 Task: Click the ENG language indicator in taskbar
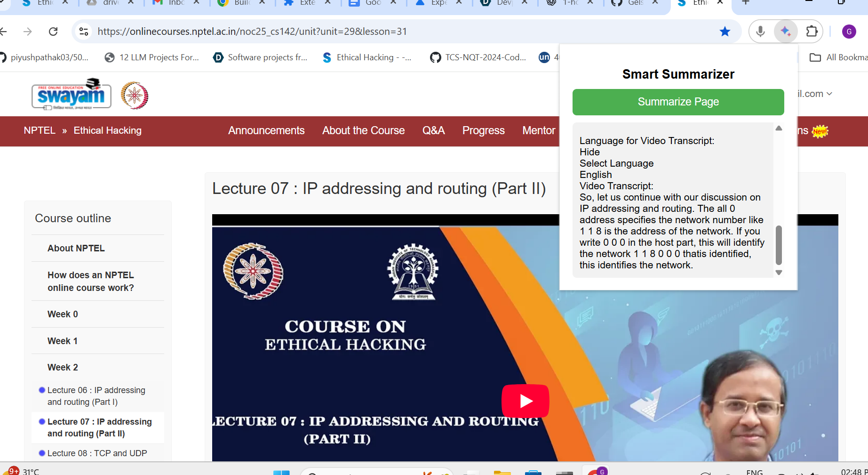754,472
